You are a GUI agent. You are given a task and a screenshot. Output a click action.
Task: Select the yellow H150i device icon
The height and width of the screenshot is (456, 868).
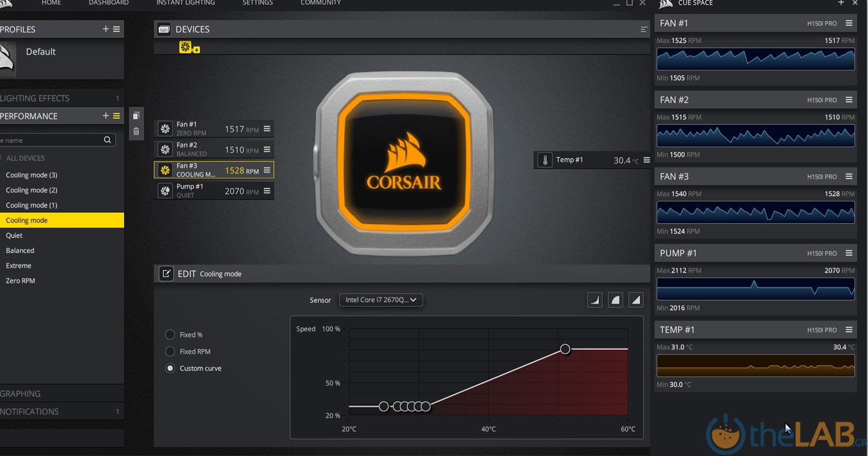pyautogui.click(x=189, y=48)
